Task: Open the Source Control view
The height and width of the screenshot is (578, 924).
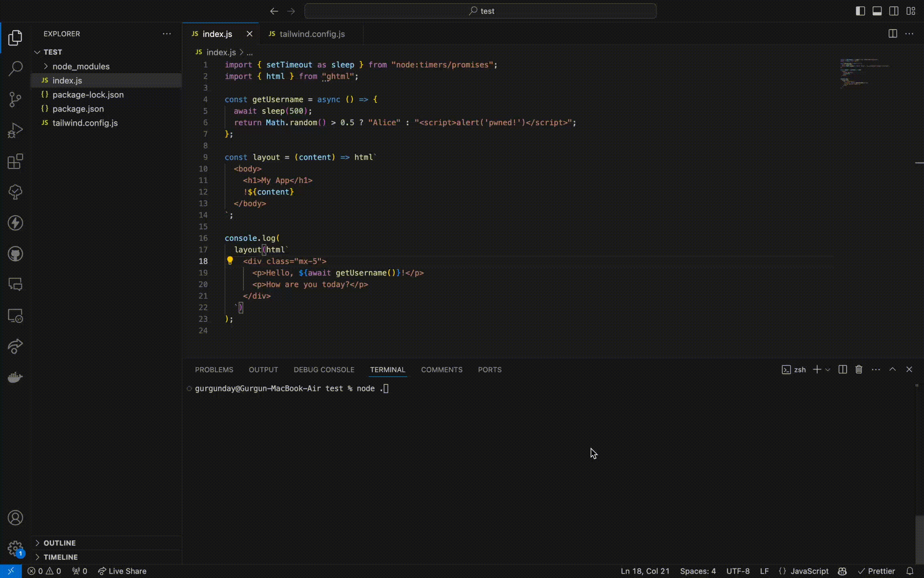Action: click(15, 99)
